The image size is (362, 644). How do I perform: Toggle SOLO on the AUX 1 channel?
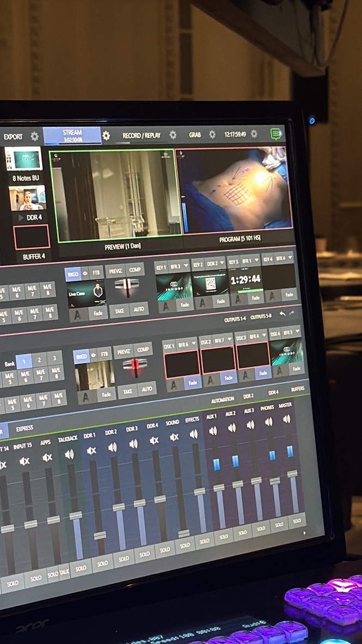223,537
